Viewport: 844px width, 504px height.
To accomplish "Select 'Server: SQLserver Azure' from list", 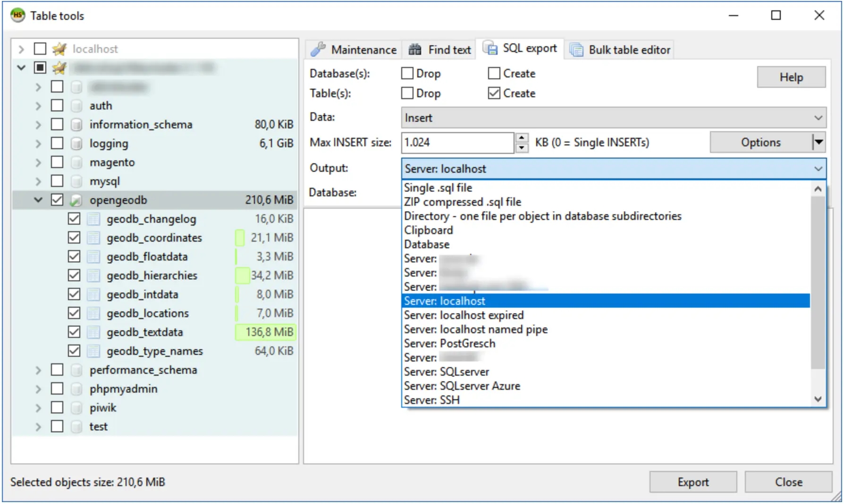I will click(x=462, y=386).
